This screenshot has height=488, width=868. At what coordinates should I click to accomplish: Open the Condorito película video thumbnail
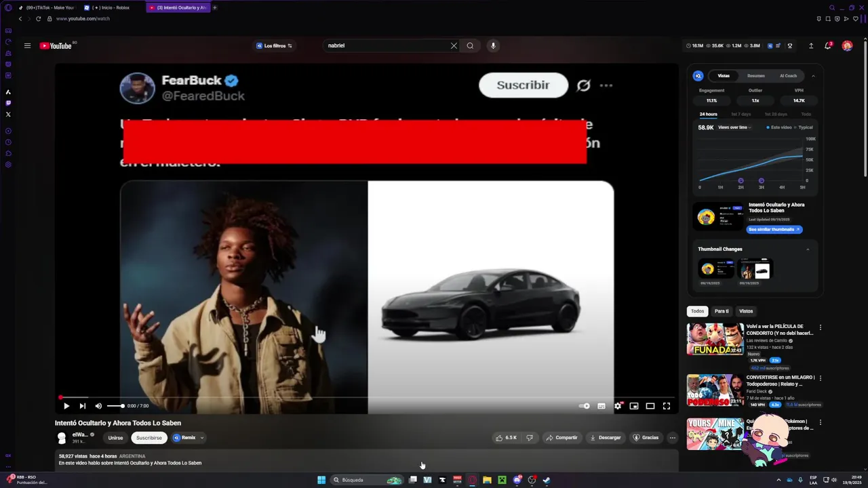[x=715, y=339]
